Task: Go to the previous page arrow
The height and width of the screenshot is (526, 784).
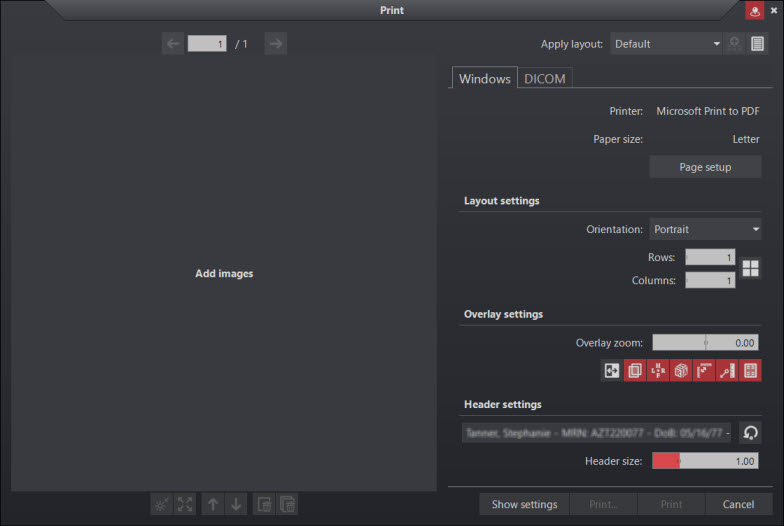Action: click(x=173, y=43)
